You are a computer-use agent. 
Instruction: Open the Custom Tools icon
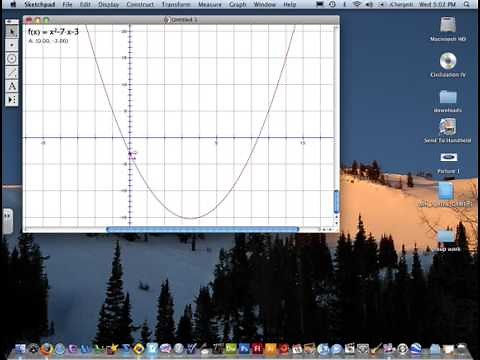12,99
